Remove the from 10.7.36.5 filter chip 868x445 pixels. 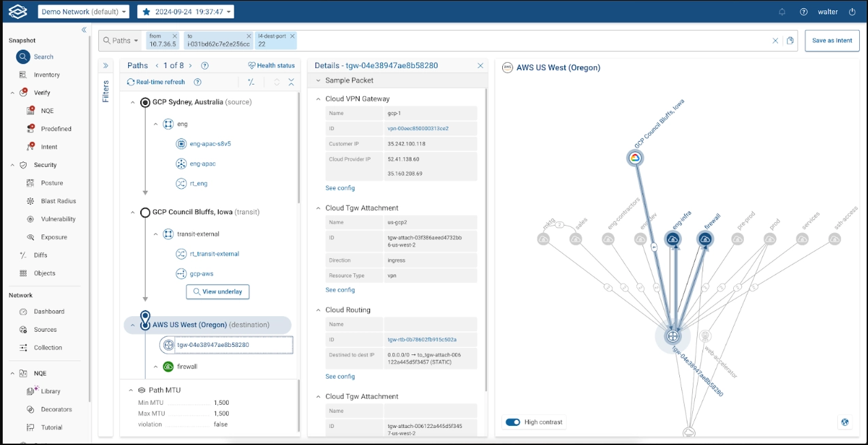[174, 36]
